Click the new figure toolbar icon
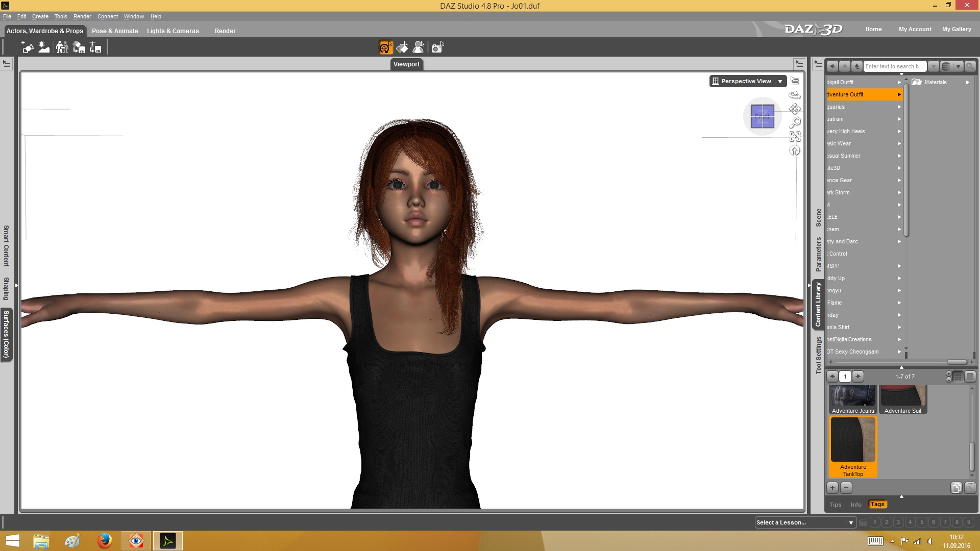The height and width of the screenshot is (551, 980). (28, 47)
